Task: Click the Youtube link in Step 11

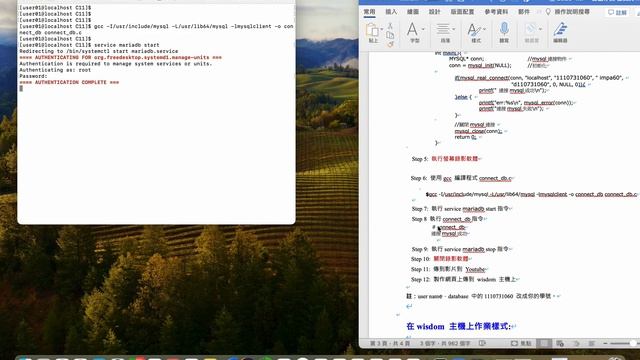Action: [x=475, y=269]
